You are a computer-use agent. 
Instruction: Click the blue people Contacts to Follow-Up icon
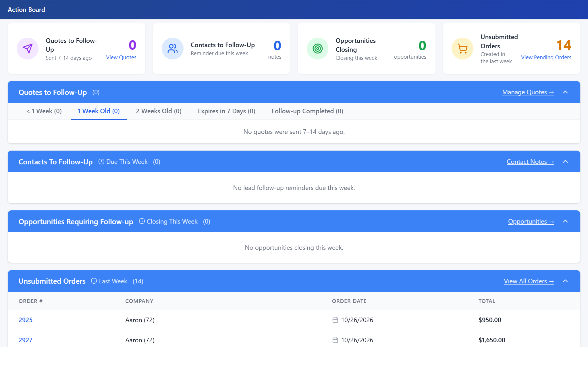tap(173, 49)
